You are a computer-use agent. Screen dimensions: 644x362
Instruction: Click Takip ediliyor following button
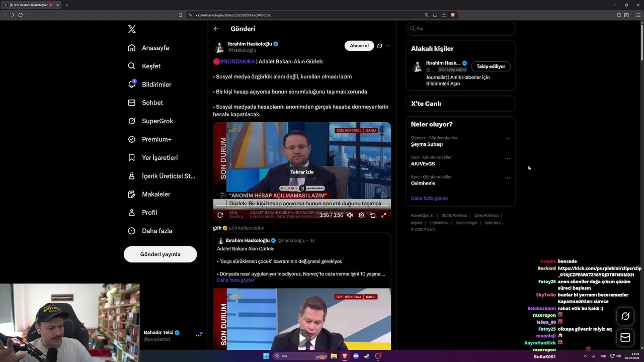[x=491, y=66]
